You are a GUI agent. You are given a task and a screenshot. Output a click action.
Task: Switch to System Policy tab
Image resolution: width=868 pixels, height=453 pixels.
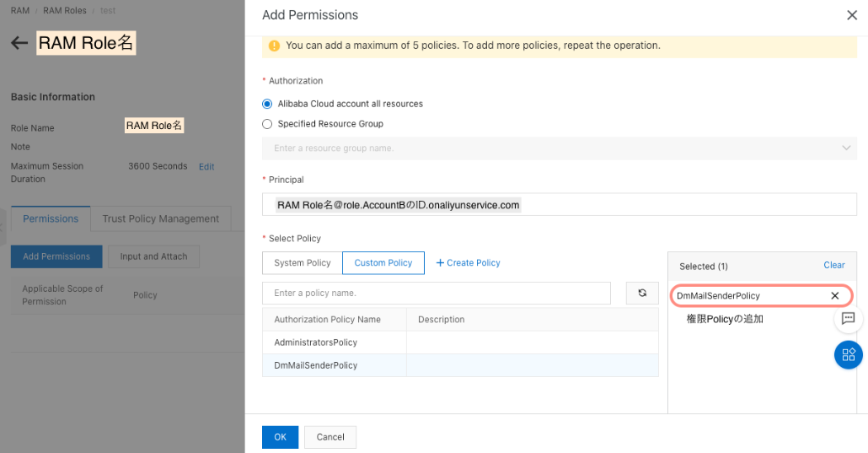pyautogui.click(x=302, y=263)
